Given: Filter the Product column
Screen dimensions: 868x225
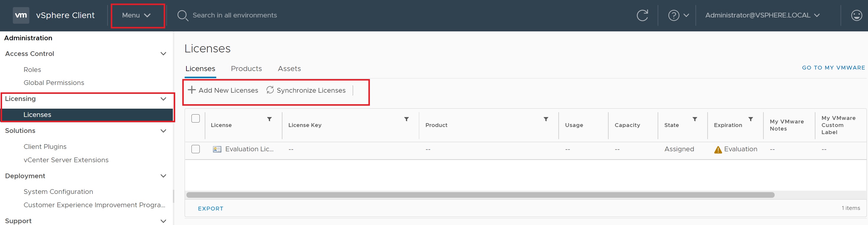Looking at the screenshot, I should click(x=546, y=119).
